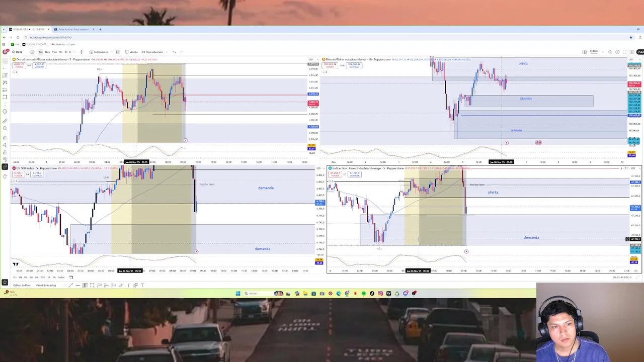Open the TradingView logo at chart corner

point(16,264)
